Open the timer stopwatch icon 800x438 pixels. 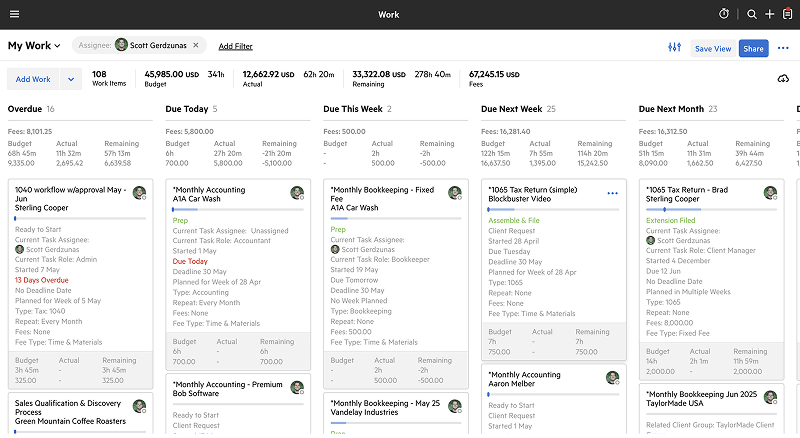tap(724, 14)
